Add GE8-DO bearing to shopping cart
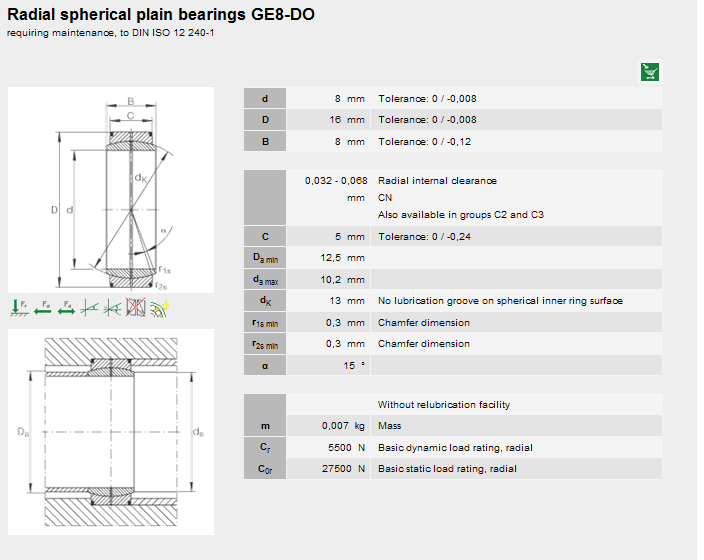 click(650, 72)
